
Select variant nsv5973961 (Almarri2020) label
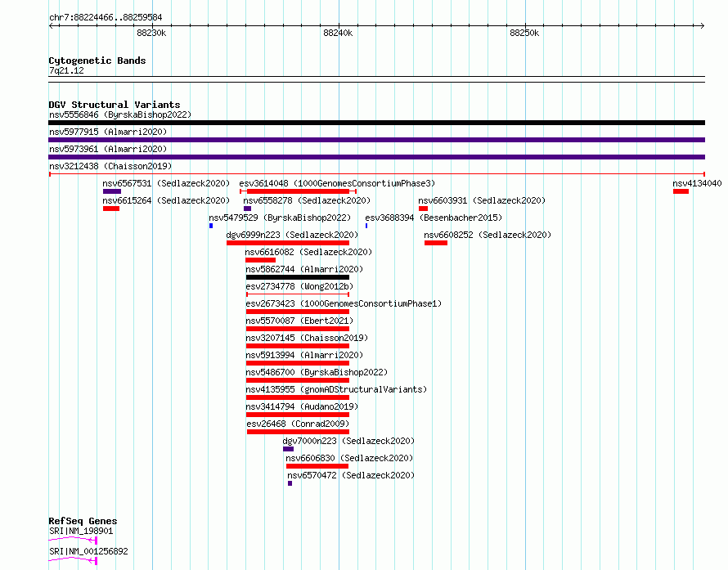(108, 149)
